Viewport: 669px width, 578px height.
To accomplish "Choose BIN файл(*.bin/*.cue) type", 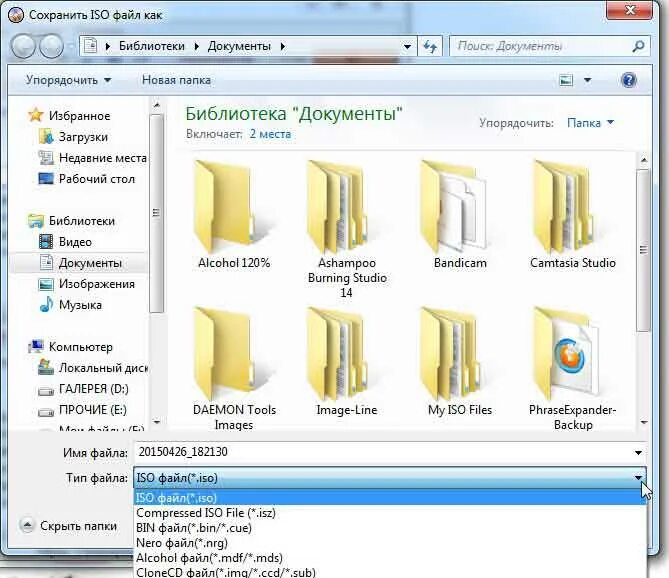I will [390, 528].
